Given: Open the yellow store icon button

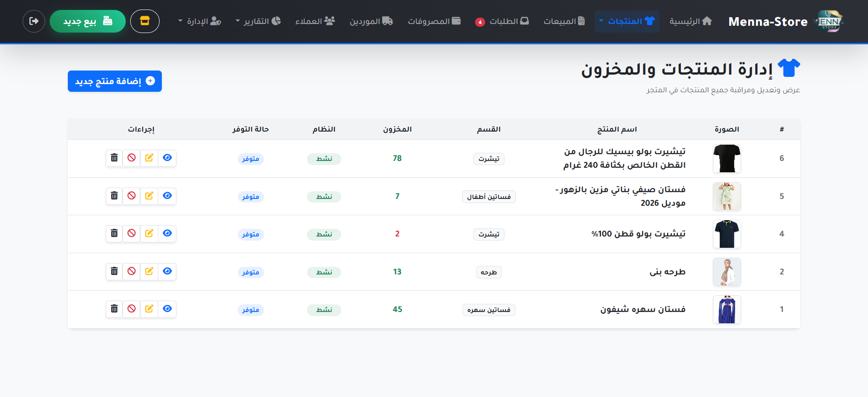Looking at the screenshot, I should pyautogui.click(x=145, y=21).
